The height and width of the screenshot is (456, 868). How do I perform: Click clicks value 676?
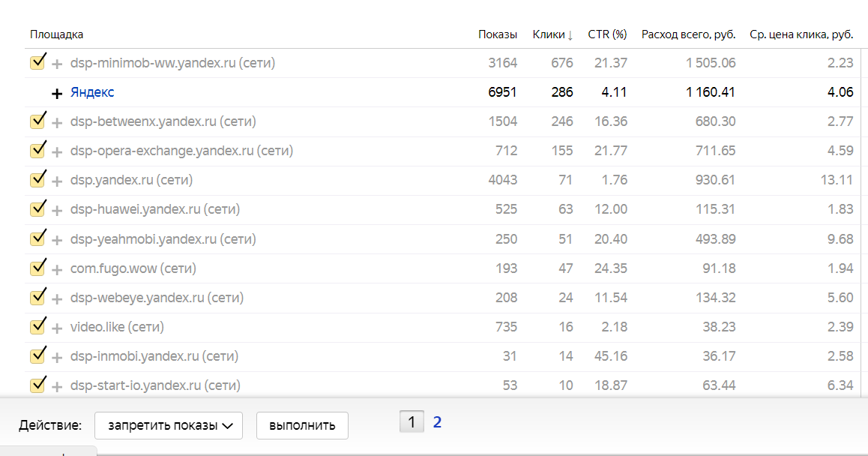562,62
